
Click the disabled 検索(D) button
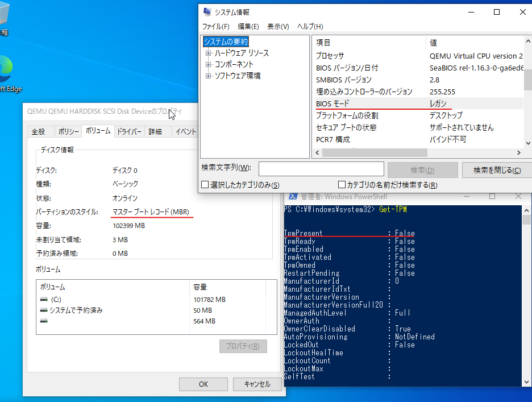click(422, 170)
